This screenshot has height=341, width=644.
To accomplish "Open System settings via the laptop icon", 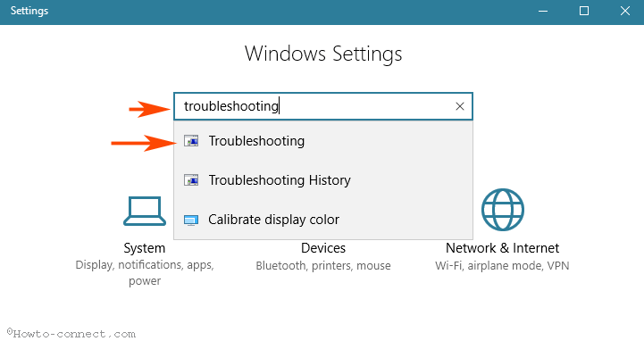I will 145,211.
